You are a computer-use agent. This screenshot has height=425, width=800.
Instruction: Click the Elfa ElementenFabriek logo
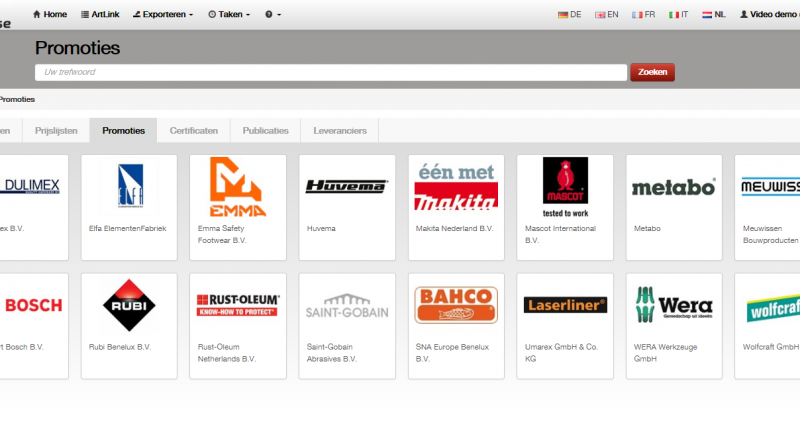[130, 186]
